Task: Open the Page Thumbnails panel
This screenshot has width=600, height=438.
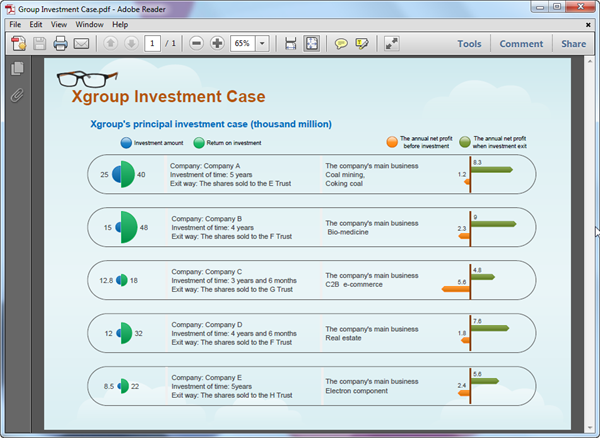Action: [17, 69]
